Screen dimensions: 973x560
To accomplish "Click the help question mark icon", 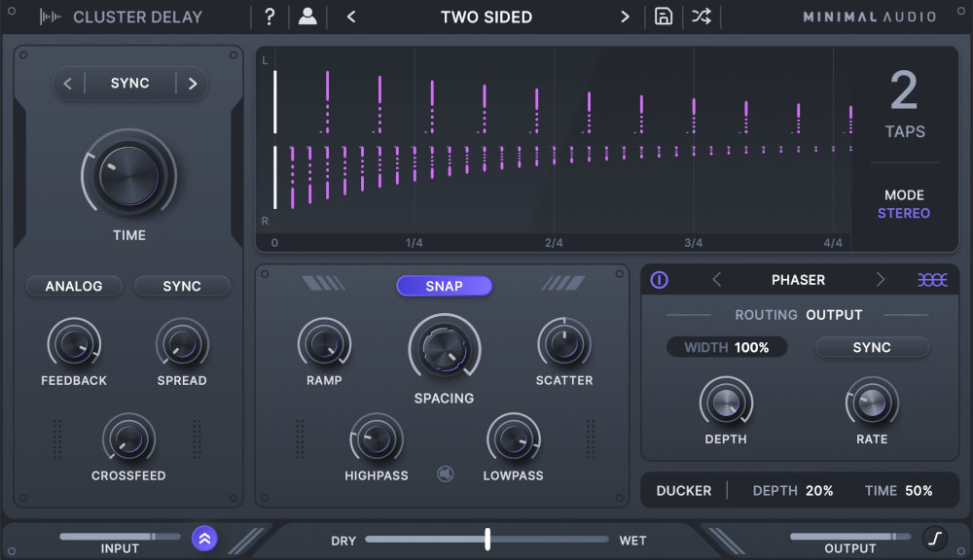I will click(270, 17).
